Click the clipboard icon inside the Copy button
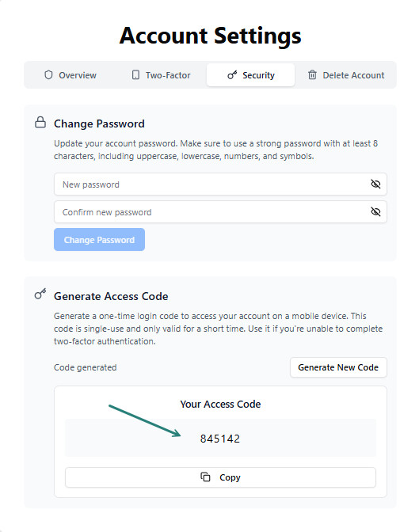419x532 pixels. [x=205, y=477]
